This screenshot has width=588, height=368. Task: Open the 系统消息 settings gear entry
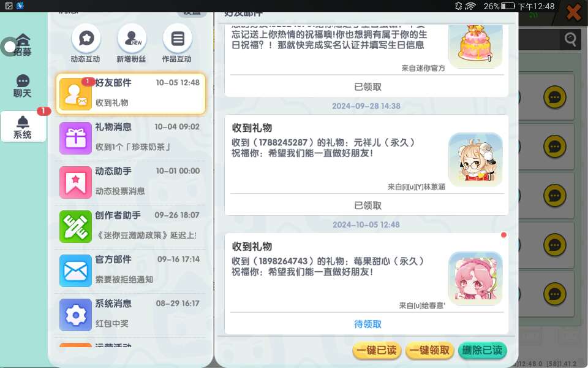coord(130,315)
